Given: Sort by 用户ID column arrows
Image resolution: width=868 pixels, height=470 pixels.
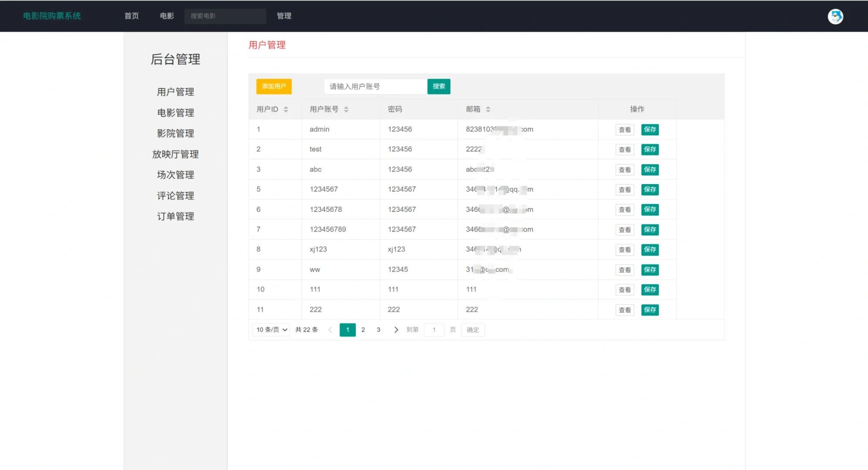Looking at the screenshot, I should pos(286,109).
